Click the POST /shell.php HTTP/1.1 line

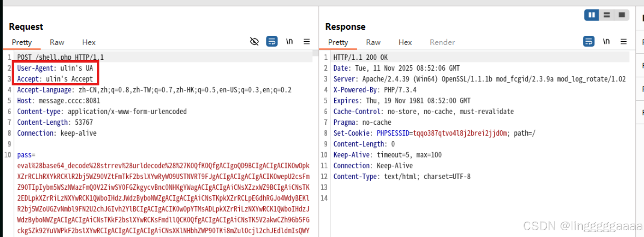61,57
